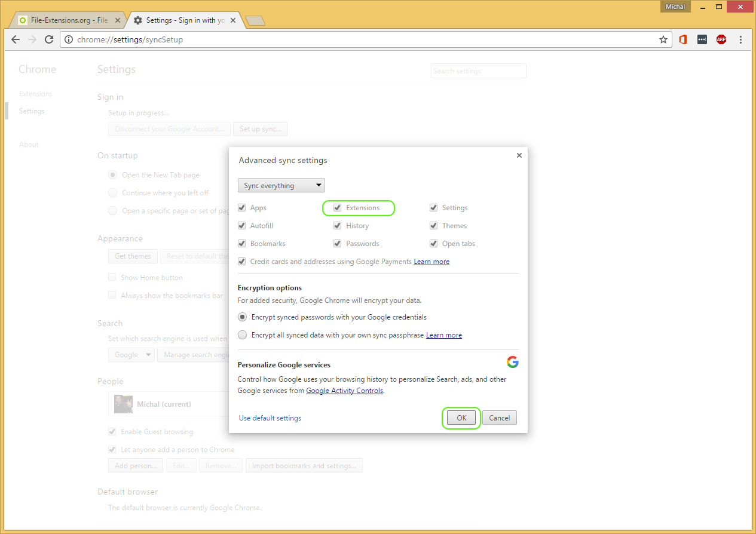
Task: Click the Google logo in the sync dialog
Action: (x=512, y=361)
